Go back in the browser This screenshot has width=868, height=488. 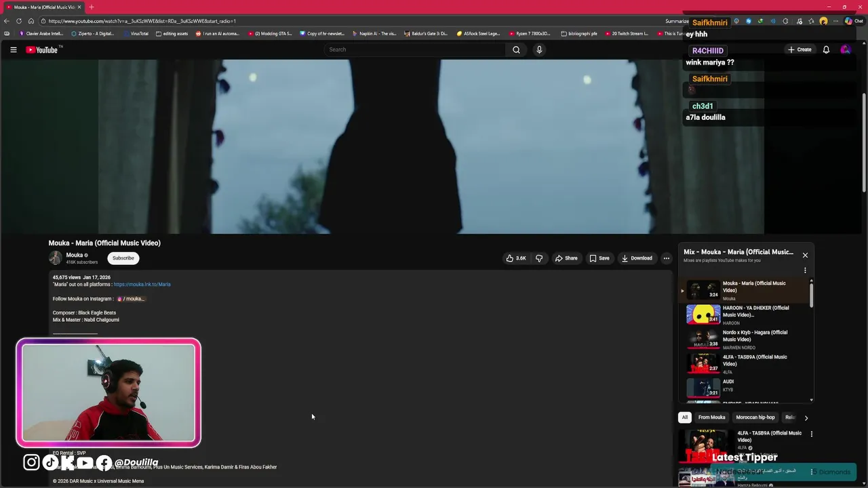point(6,21)
